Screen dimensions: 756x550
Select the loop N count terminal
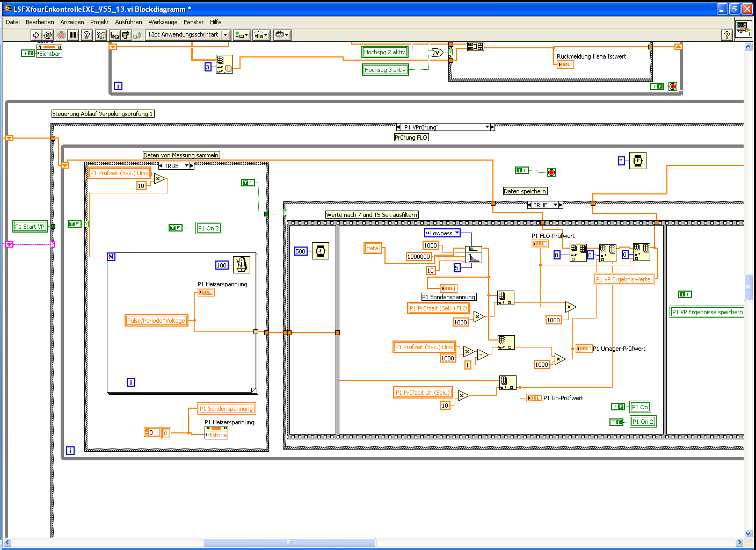111,257
